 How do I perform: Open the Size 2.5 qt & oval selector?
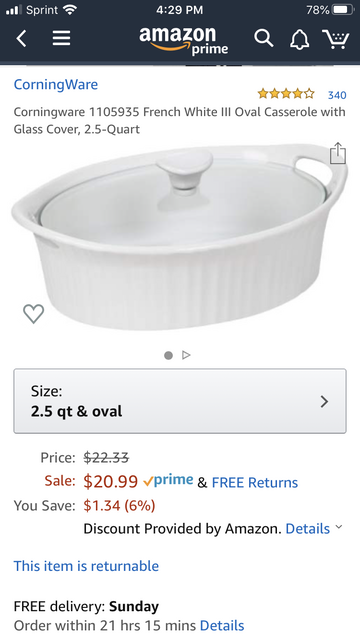pyautogui.click(x=180, y=401)
